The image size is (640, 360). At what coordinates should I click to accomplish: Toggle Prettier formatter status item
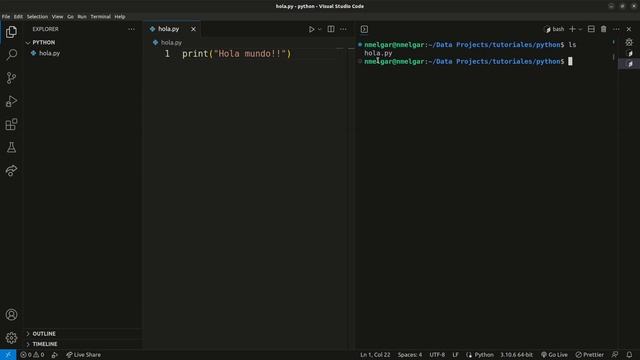click(x=589, y=355)
